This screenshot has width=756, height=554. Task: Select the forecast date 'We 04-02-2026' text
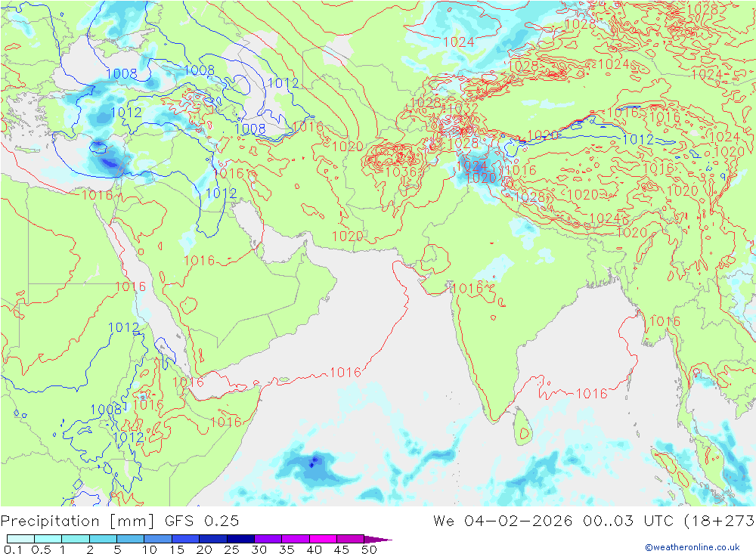(x=503, y=522)
